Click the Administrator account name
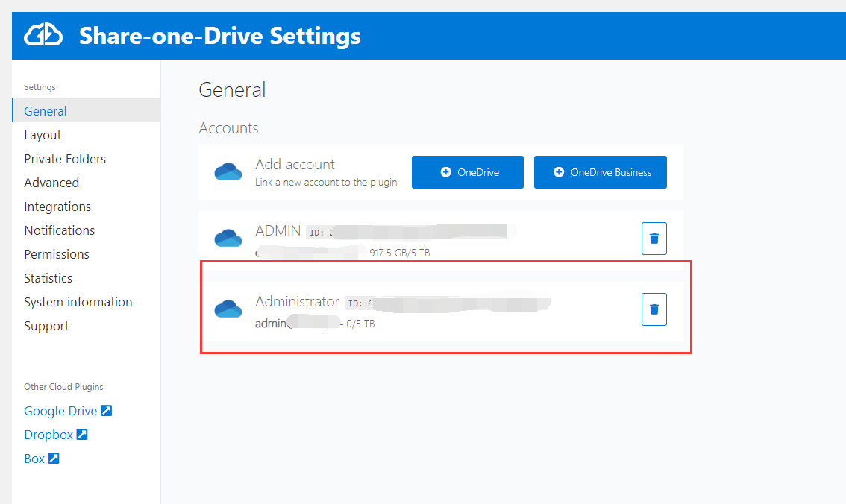The height and width of the screenshot is (504, 846). point(297,301)
